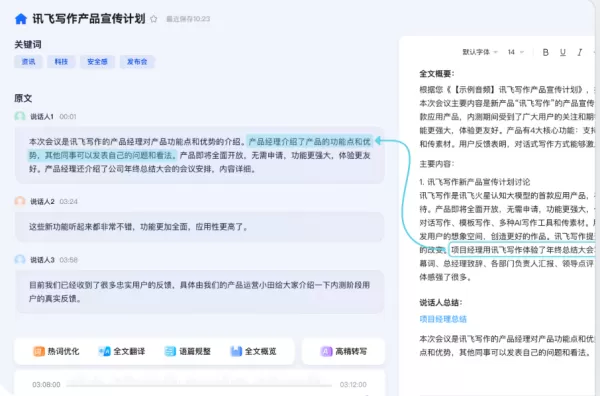Apply italic formatting
Viewport: 600px width, 396px height.
pyautogui.click(x=580, y=52)
